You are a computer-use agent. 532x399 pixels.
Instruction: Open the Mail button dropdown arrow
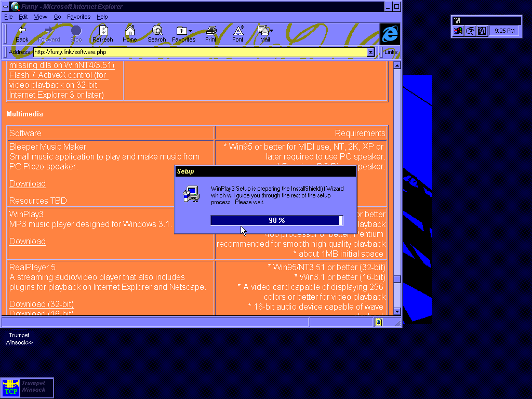point(271,31)
